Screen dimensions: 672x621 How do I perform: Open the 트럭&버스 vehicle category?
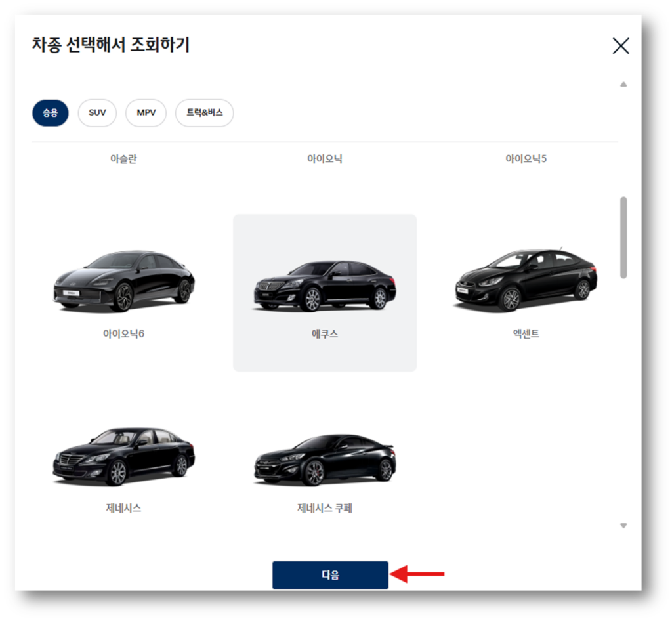204,113
